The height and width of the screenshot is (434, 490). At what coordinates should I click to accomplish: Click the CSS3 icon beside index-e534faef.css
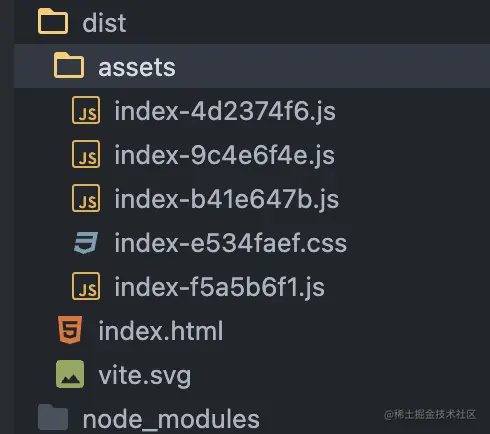[86, 243]
